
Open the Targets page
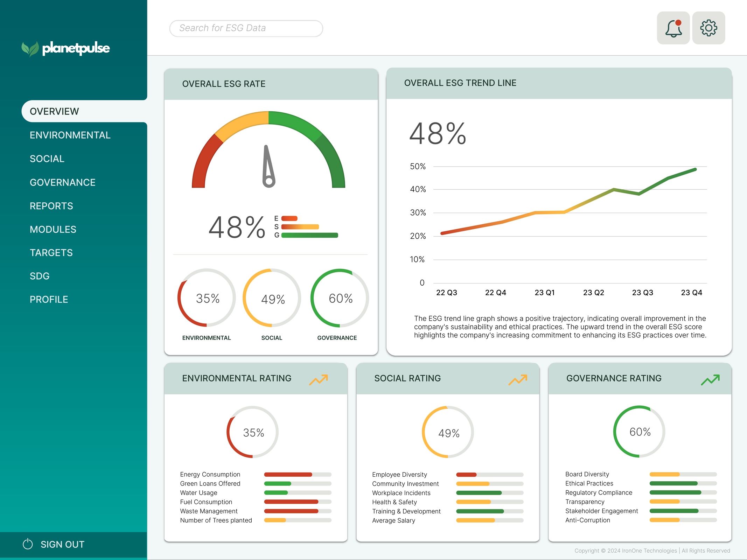(51, 253)
